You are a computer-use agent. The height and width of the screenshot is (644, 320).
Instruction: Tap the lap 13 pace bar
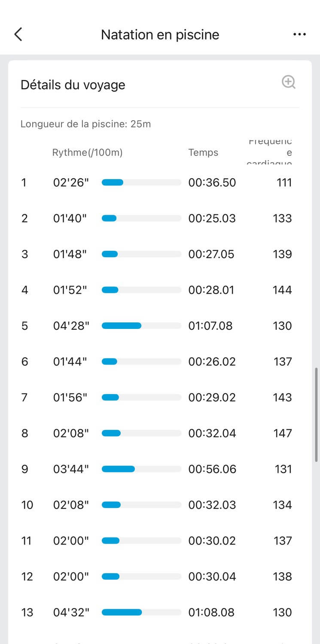tap(141, 612)
